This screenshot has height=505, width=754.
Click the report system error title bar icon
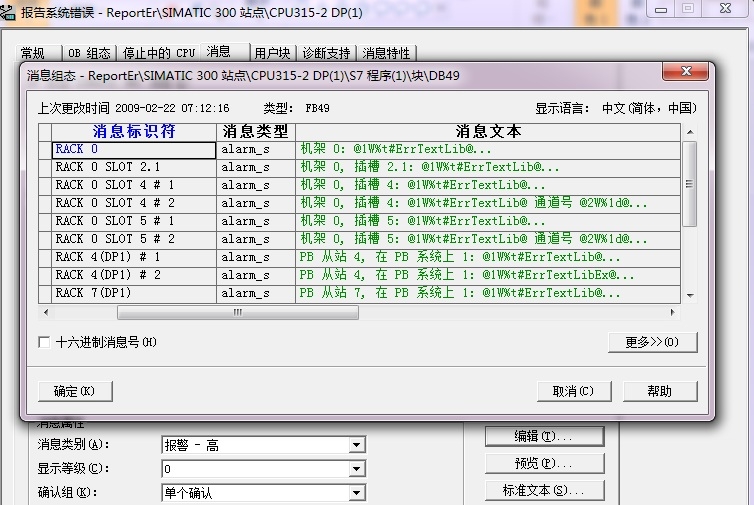click(x=7, y=11)
